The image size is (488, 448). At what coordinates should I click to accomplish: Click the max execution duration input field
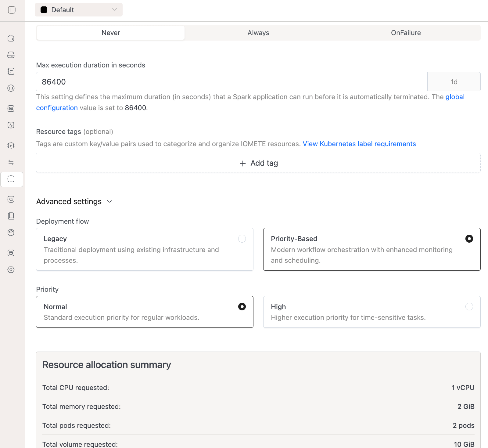pos(231,82)
